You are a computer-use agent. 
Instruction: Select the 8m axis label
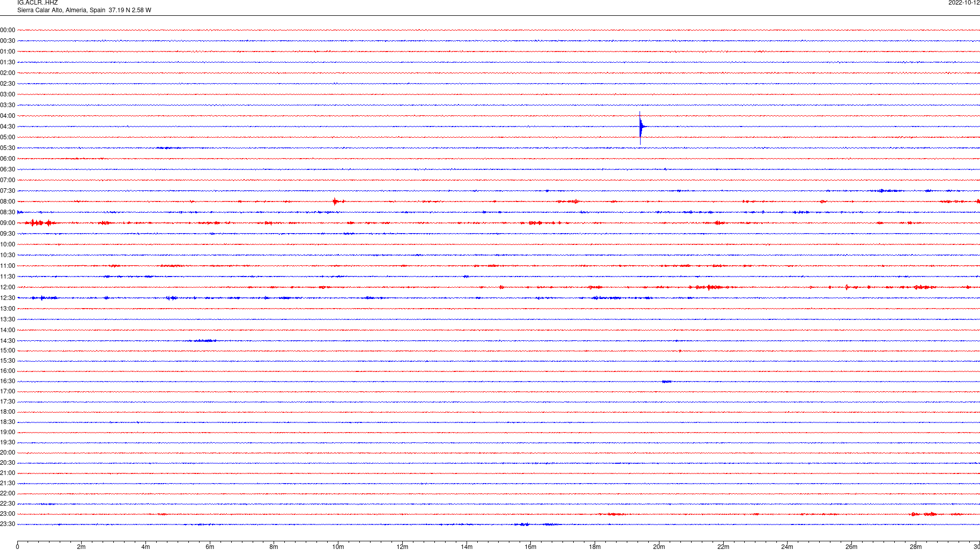point(274,547)
